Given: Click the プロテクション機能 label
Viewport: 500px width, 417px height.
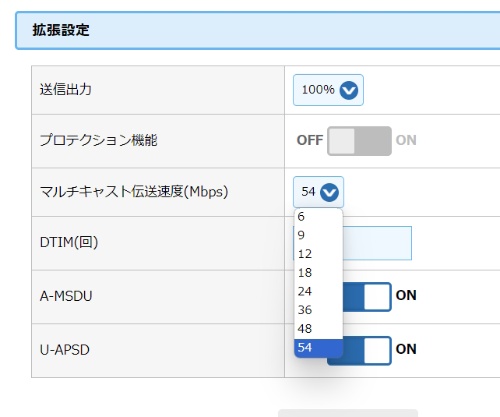Looking at the screenshot, I should point(98,140).
